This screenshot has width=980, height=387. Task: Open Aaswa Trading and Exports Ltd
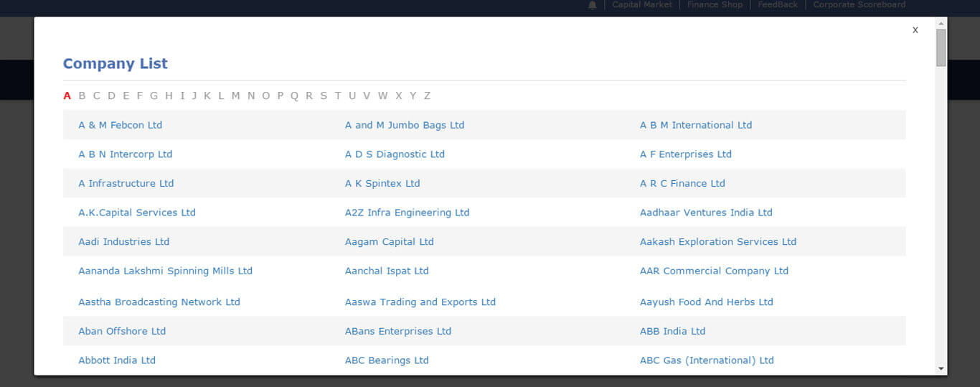tap(420, 302)
